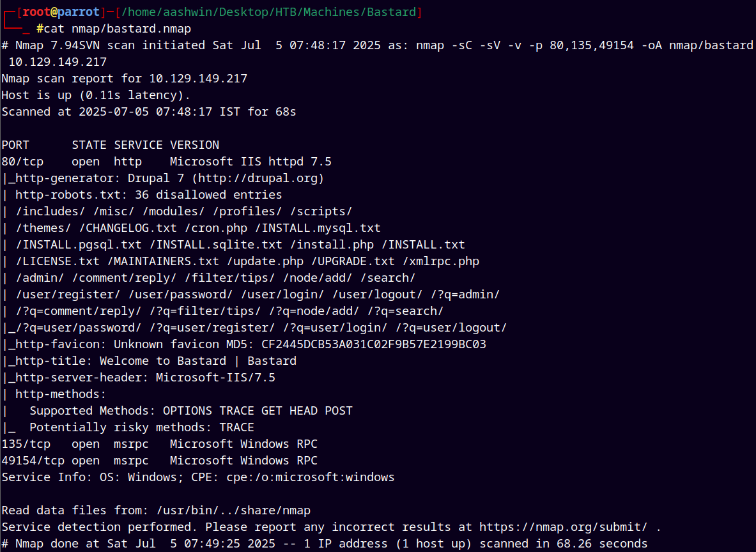
Task: Click the /CHANGELOG.txt robots entry
Action: 128,228
